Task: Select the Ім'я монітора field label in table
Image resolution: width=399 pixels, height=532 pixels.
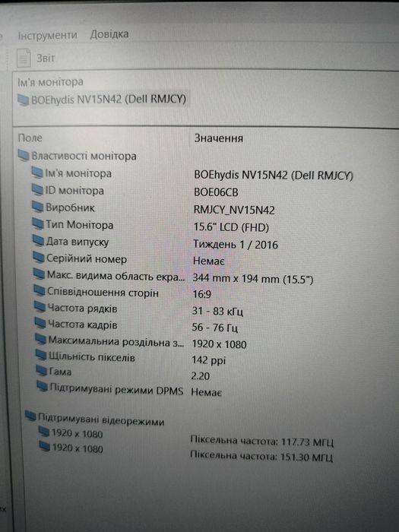Action: click(78, 173)
